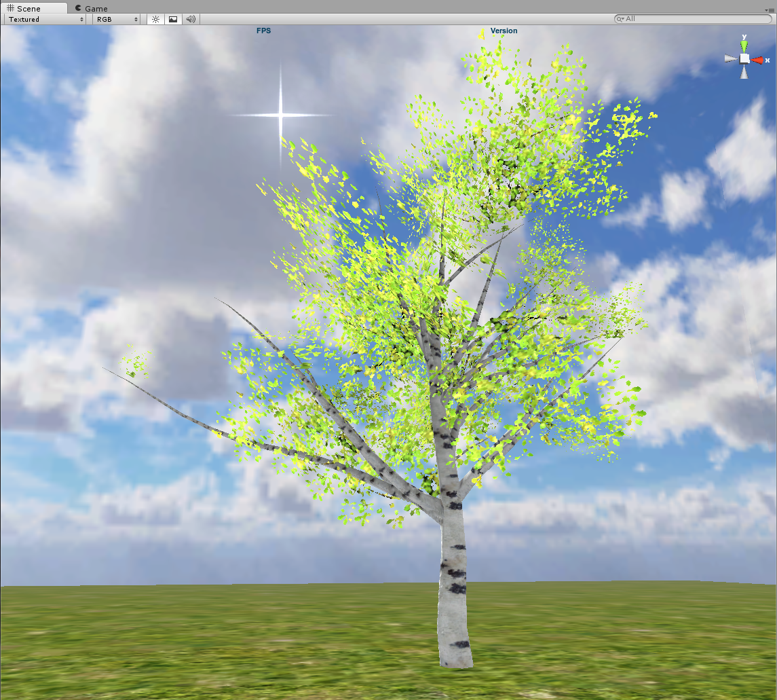777x700 pixels.
Task: Click the left gray gizmo cone
Action: tap(731, 59)
